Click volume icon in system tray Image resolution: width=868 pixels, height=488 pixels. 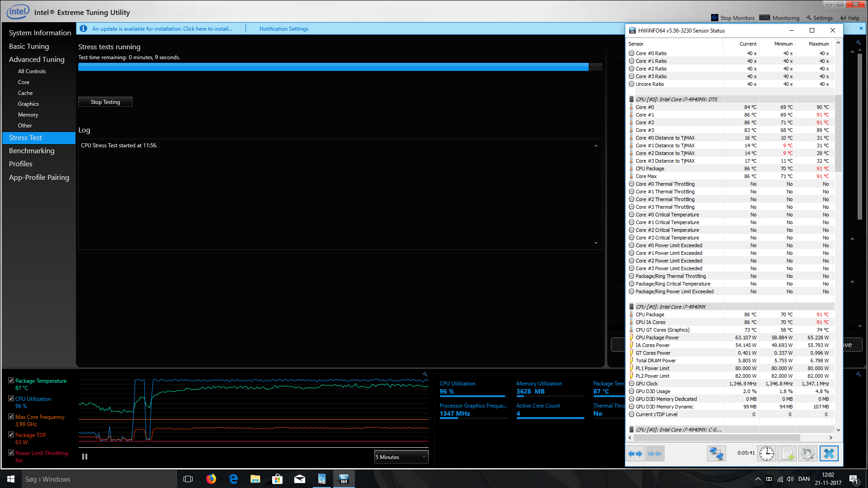(790, 479)
